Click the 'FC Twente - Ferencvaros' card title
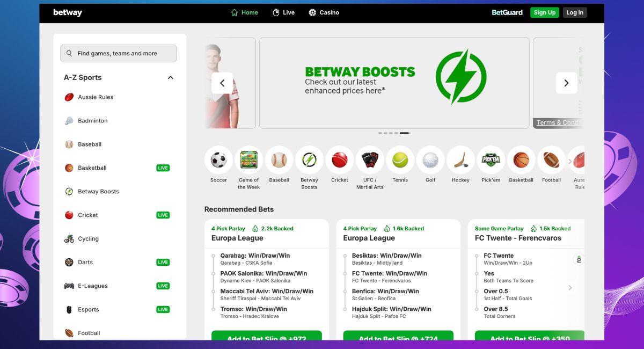Viewport: 644px width, 349px height. (518, 238)
